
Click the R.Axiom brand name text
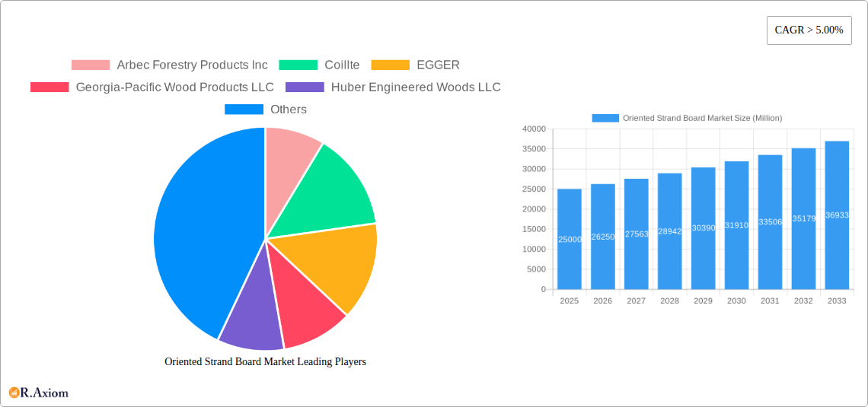(x=44, y=393)
